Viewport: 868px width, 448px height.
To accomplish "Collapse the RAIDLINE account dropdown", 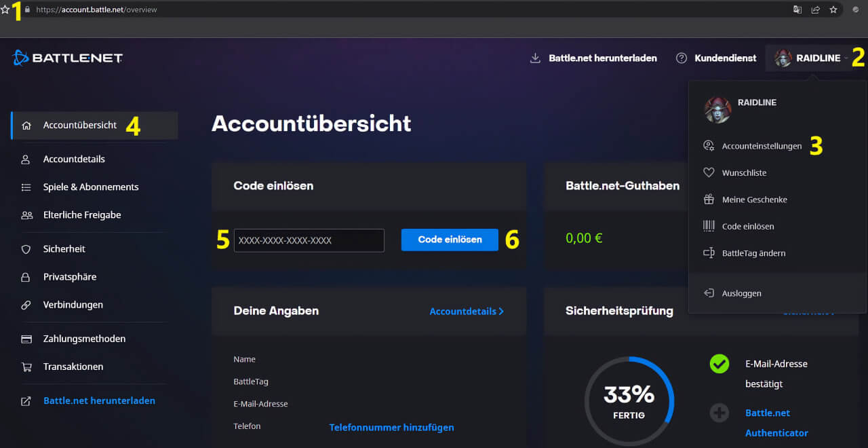I will (x=811, y=58).
